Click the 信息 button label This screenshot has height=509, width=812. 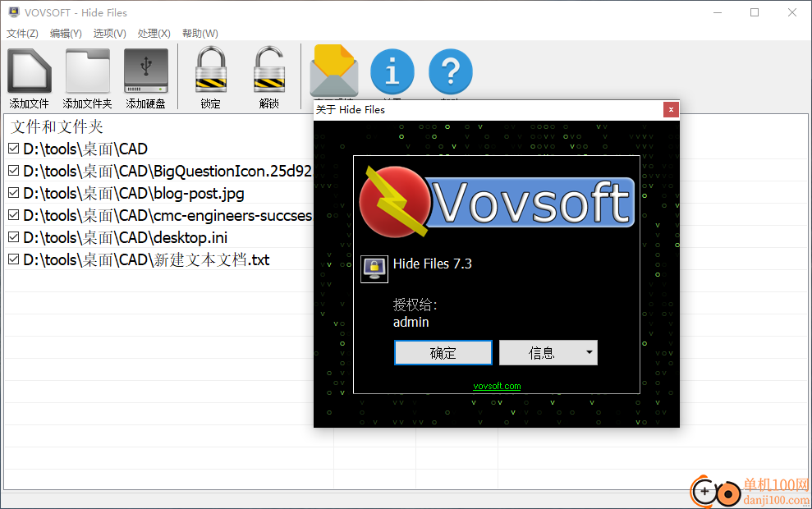541,353
